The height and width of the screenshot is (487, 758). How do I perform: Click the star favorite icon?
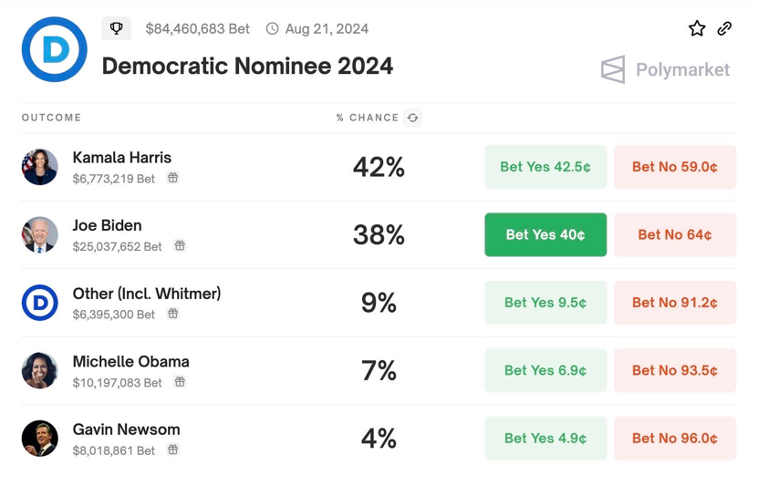(697, 29)
